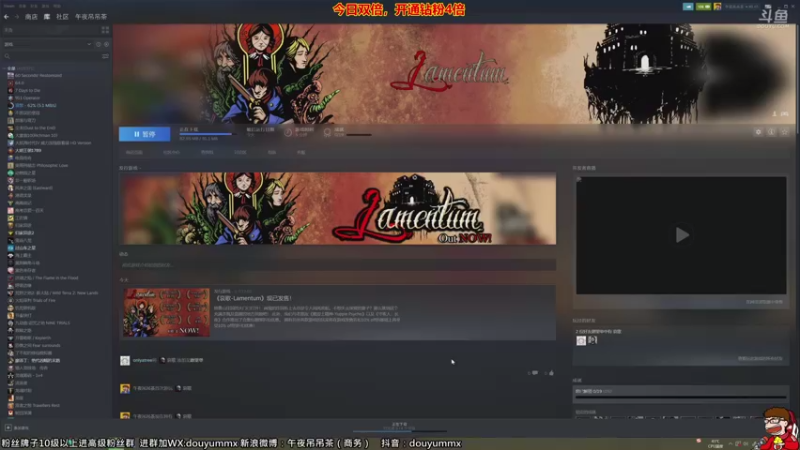The image size is (800, 450).
Task: Open the Lamentum Out NOW announcement banner
Action: (338, 209)
